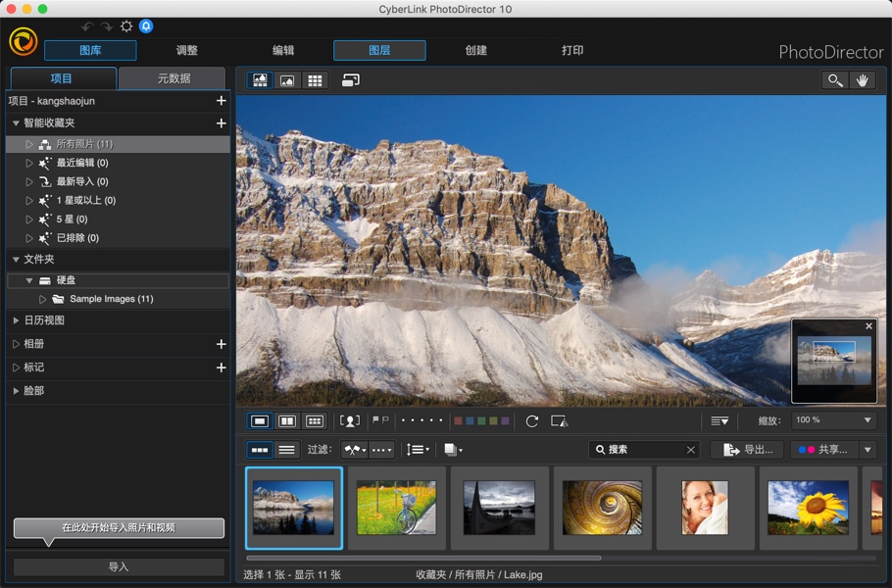Select the side-by-side compare view icon

coord(285,420)
